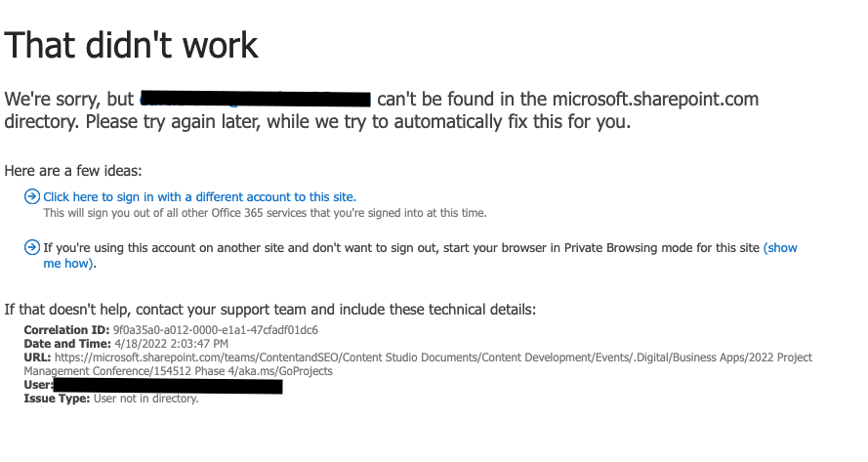Click the microsoft.sharepoint.com URL in the technical details
The width and height of the screenshot is (868, 462).
[418, 364]
